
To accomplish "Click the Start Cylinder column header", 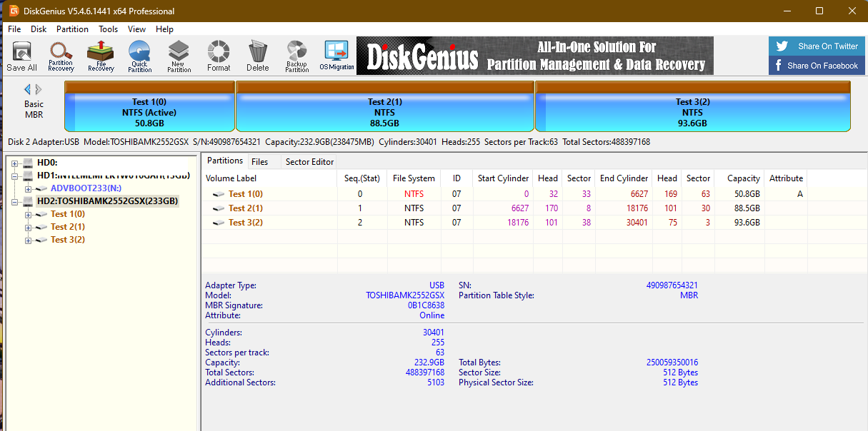I will coord(503,178).
